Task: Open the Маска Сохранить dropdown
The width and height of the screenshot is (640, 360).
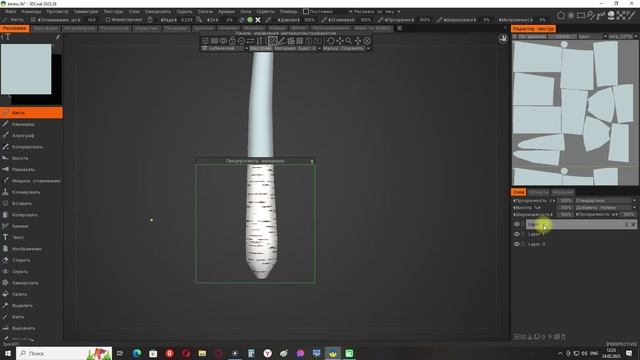Action: point(346,48)
